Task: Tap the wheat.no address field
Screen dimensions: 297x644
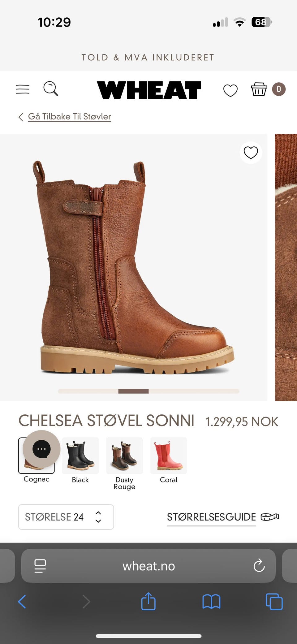Action: pyautogui.click(x=148, y=566)
